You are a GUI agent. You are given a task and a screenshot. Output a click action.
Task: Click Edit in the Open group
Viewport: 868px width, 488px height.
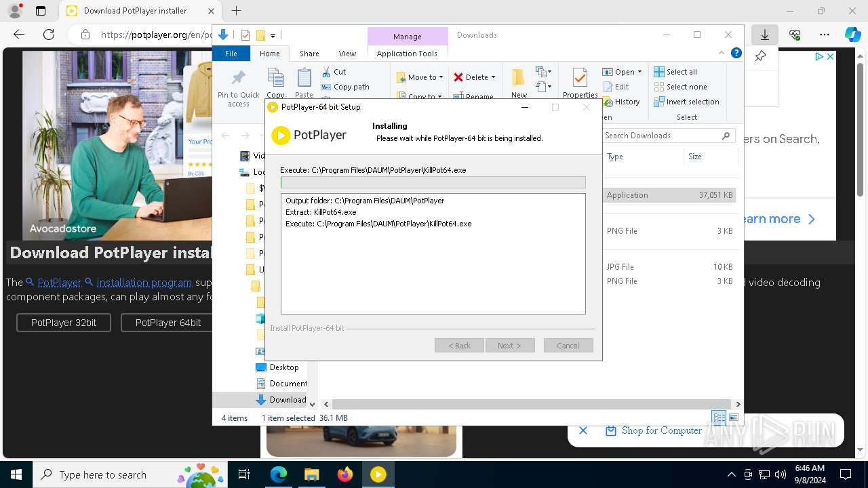tap(616, 87)
